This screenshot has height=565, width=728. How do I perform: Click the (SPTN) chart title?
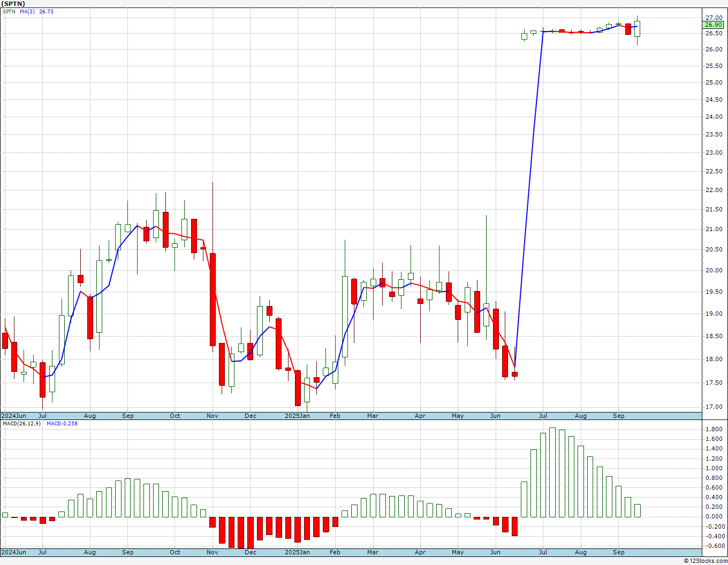coord(13,4)
